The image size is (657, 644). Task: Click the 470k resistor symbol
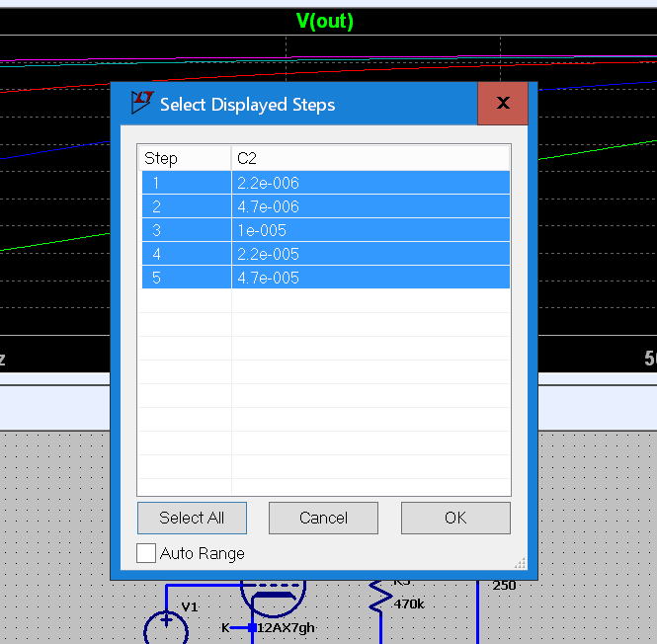click(380, 596)
